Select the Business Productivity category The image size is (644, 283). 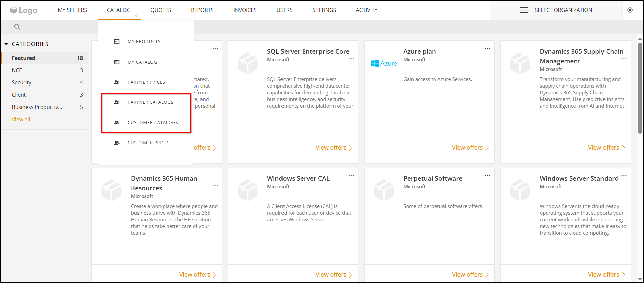pyautogui.click(x=45, y=107)
